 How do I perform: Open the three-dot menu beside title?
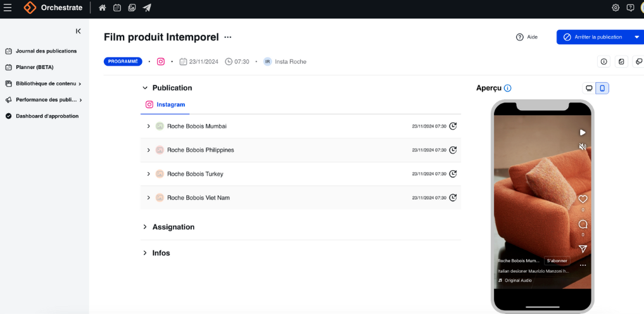227,37
